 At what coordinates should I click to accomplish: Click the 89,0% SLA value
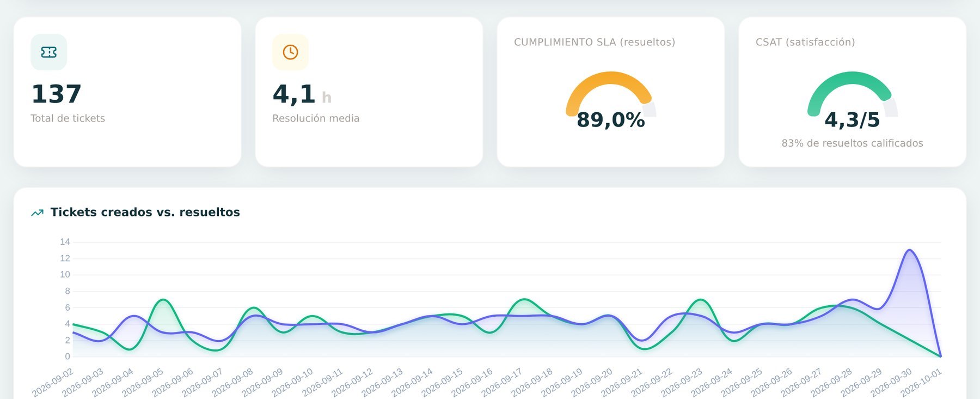[x=611, y=119]
